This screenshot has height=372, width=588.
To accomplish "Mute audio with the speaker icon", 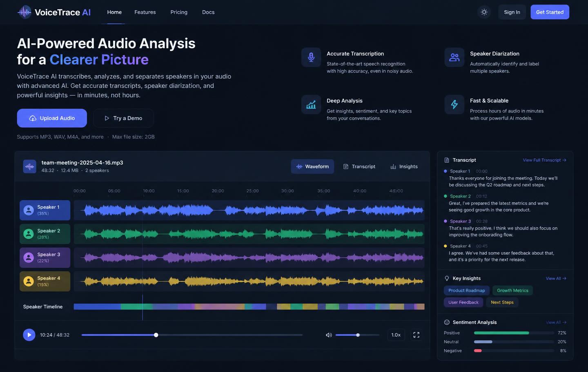I will pyautogui.click(x=329, y=335).
